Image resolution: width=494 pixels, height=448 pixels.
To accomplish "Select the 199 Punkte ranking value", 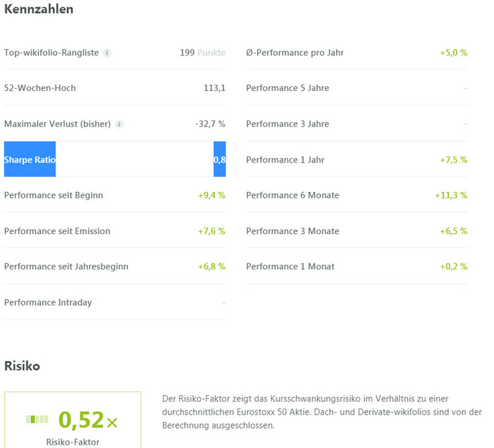I will click(x=203, y=53).
